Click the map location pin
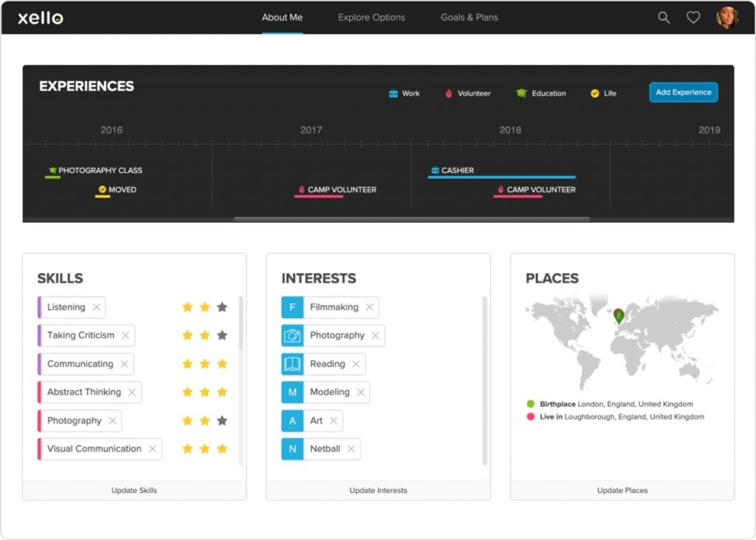 click(619, 316)
